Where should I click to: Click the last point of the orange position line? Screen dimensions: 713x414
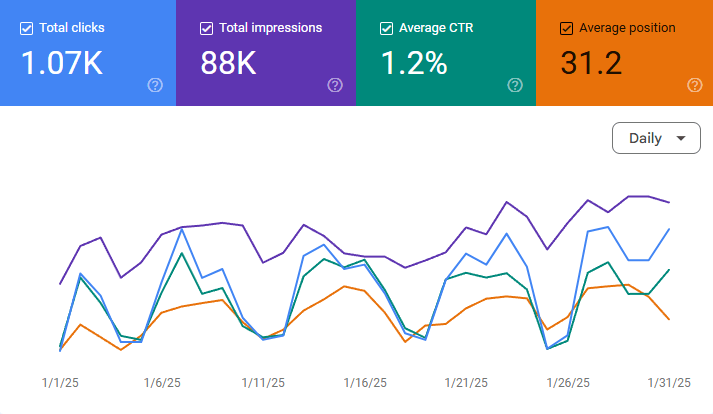pos(669,319)
